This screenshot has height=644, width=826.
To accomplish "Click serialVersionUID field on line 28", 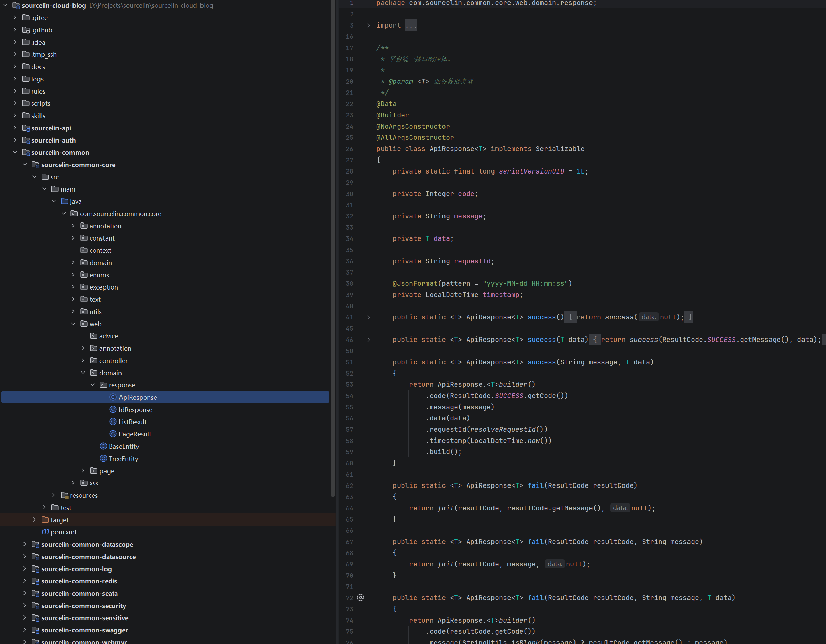I will (531, 171).
